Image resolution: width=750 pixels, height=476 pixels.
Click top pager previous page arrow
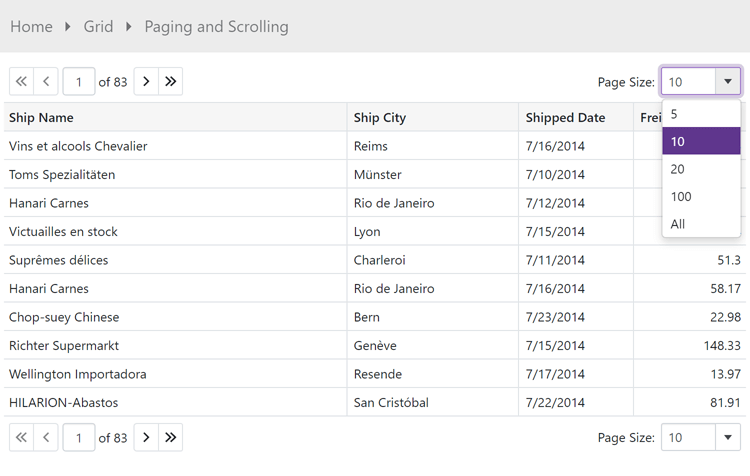click(x=46, y=82)
